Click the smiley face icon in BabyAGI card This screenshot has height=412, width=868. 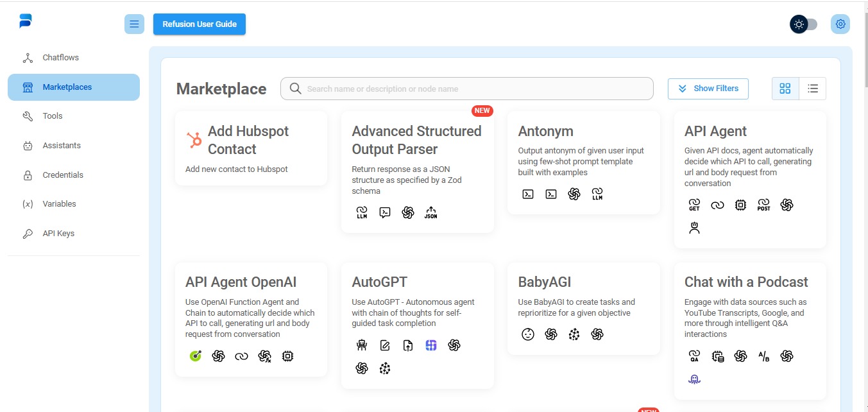(528, 334)
